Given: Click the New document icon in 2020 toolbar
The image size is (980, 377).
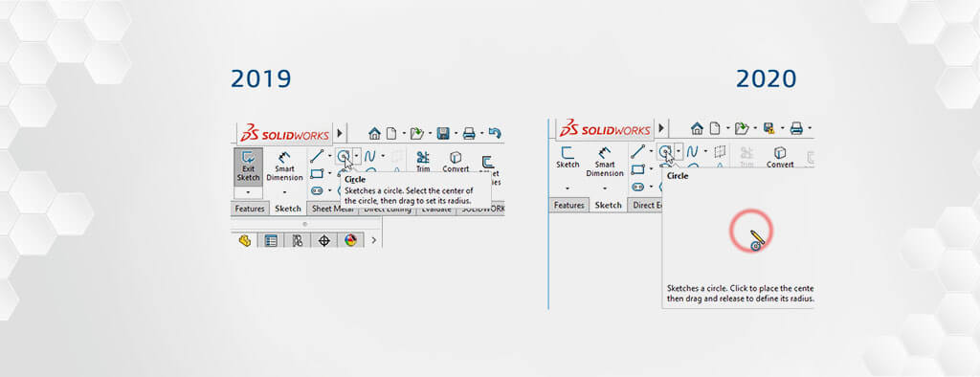Looking at the screenshot, I should click(x=714, y=129).
